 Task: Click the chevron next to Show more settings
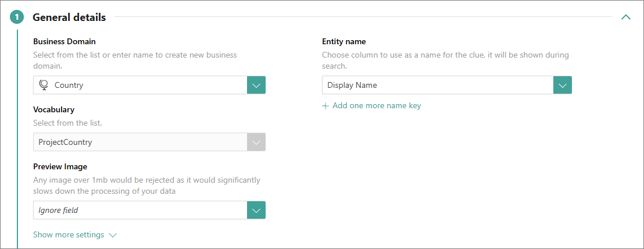[113, 235]
